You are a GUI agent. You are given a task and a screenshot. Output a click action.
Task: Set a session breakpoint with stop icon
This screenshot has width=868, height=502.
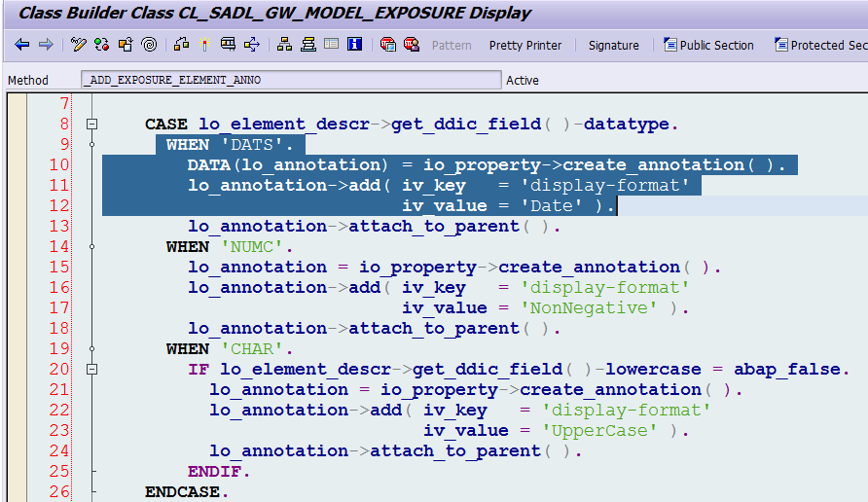388,45
